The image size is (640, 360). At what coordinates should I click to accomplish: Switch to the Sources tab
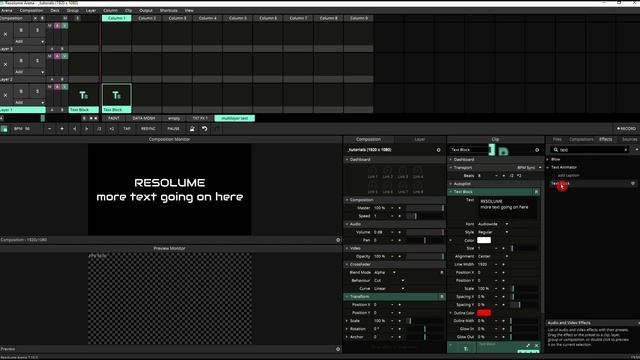(629, 140)
